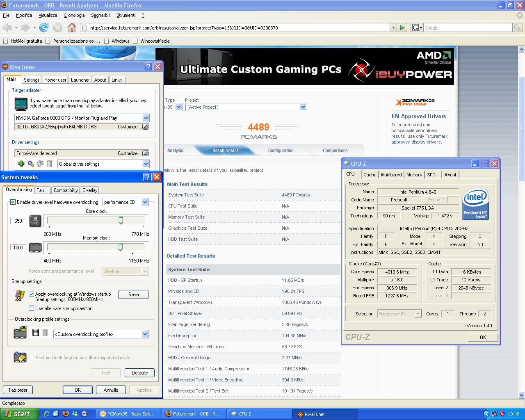Click the Save button in Startup settings
The width and height of the screenshot is (525, 420).
click(133, 294)
